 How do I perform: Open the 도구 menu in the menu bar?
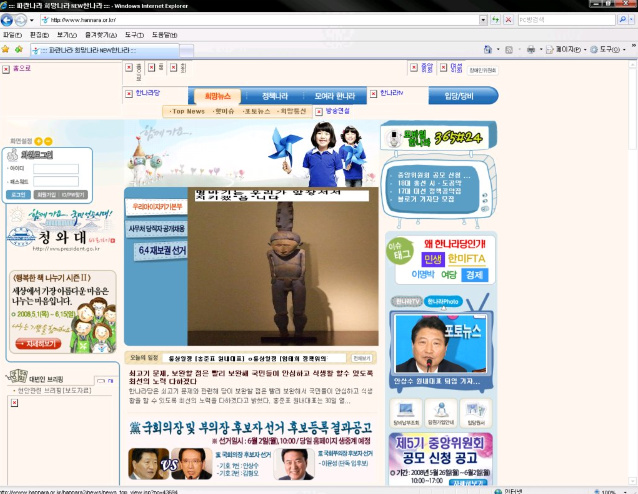(134, 35)
